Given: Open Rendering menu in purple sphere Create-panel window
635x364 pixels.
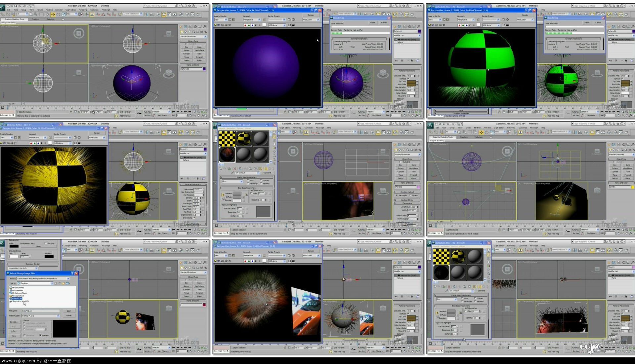Looking at the screenshot, I should [83, 10].
